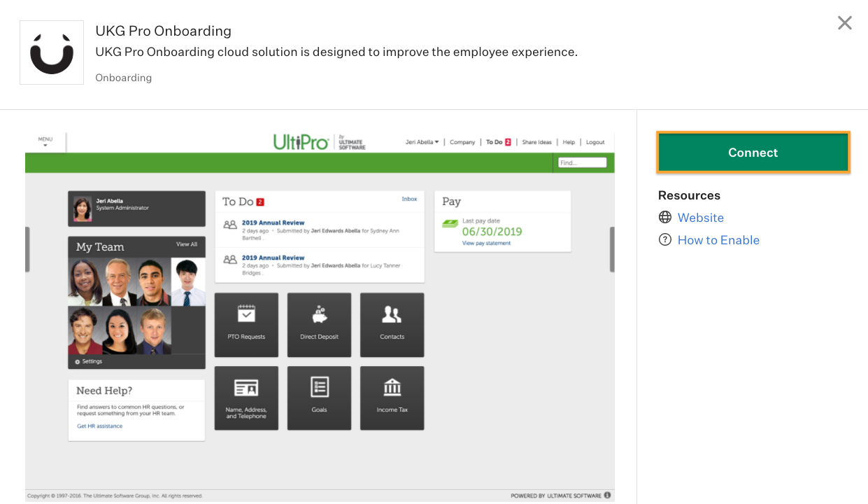
Task: Open the Help menu item
Action: coord(569,142)
